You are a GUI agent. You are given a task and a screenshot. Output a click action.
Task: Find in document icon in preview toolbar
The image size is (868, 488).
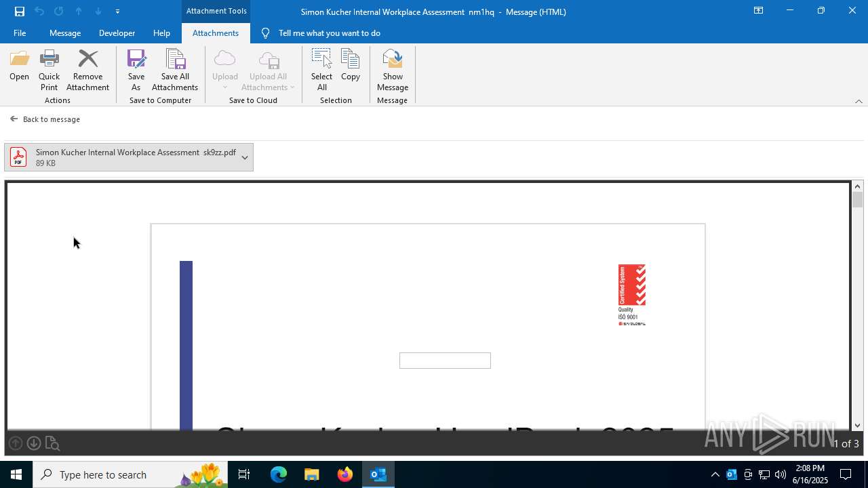[x=52, y=444]
